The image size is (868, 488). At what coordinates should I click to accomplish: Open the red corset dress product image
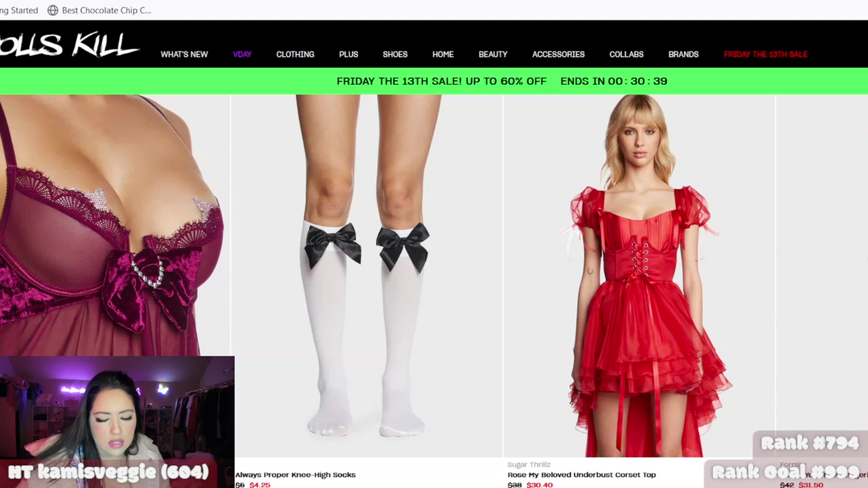click(639, 276)
